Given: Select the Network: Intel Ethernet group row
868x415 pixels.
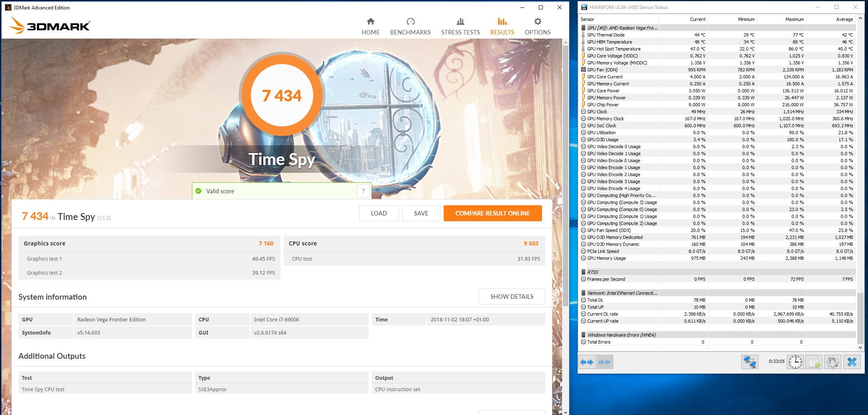Looking at the screenshot, I should tap(718, 293).
